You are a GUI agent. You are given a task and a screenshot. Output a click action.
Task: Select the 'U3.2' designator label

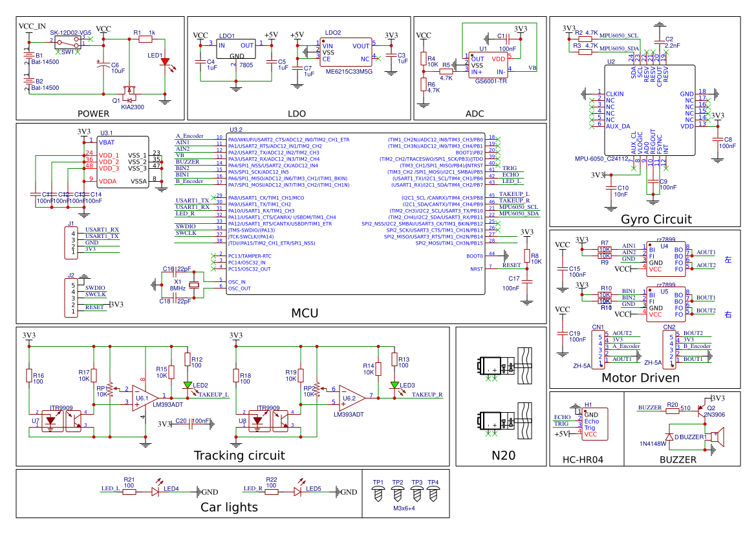[236, 130]
